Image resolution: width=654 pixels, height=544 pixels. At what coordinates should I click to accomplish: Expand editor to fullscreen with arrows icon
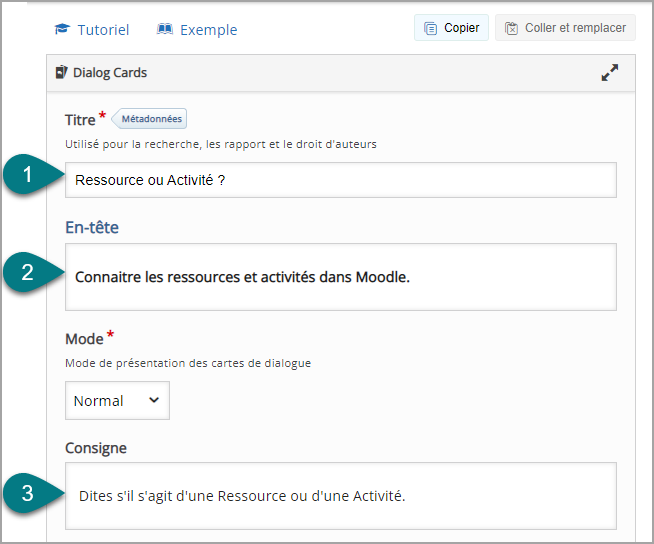[x=609, y=73]
